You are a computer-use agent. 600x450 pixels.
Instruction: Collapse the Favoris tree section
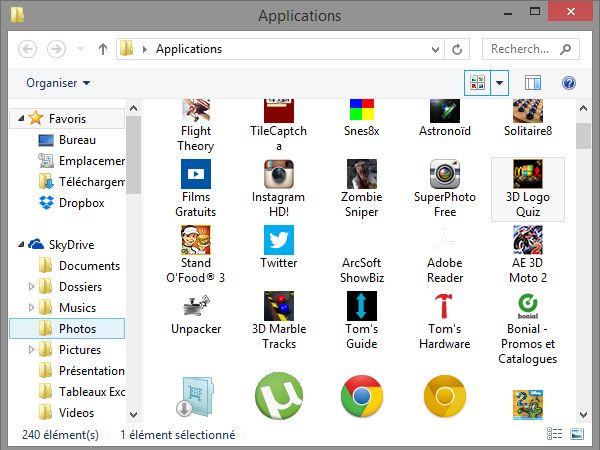[21, 119]
